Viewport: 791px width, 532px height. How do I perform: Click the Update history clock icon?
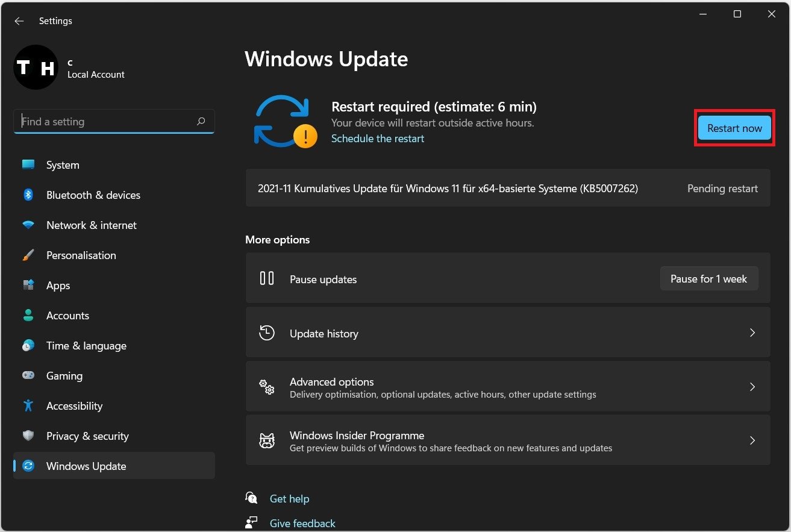[267, 333]
